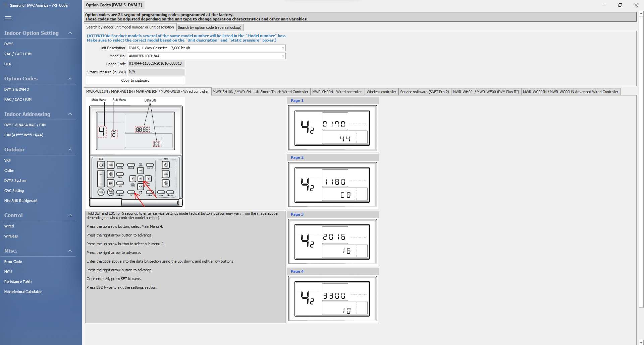Open the Hexadecimal Calculator
This screenshot has height=345, width=644.
click(23, 292)
